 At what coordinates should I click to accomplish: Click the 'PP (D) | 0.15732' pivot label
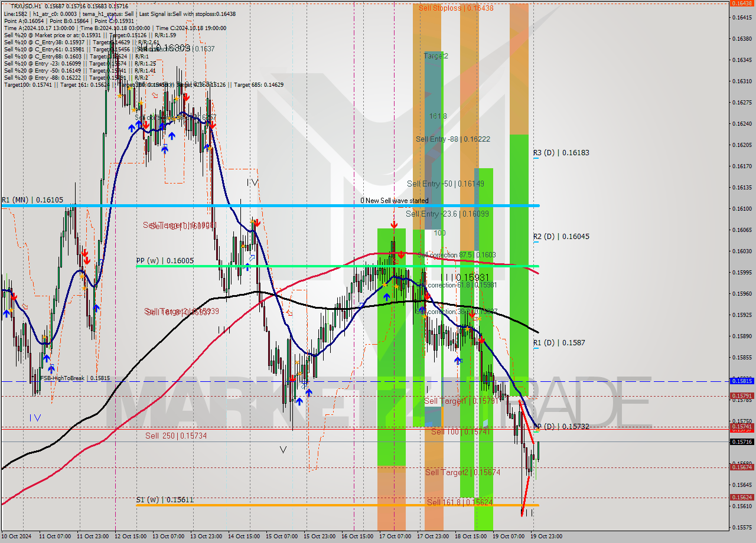(561, 427)
